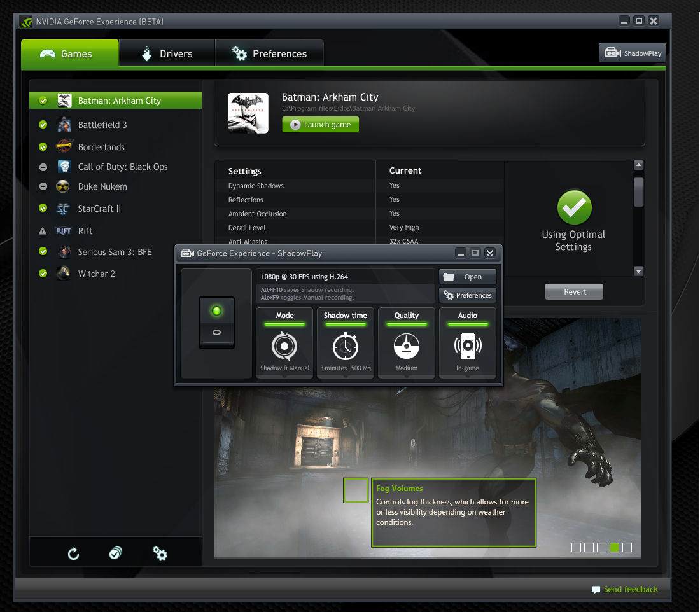The height and width of the screenshot is (612, 700).
Task: Click the Rift logo icon
Action: [64, 231]
